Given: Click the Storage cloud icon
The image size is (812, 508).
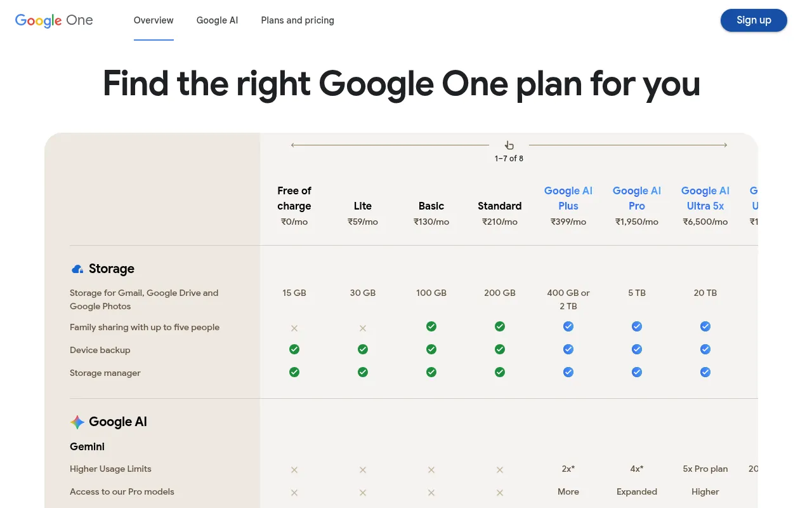Looking at the screenshot, I should [77, 269].
